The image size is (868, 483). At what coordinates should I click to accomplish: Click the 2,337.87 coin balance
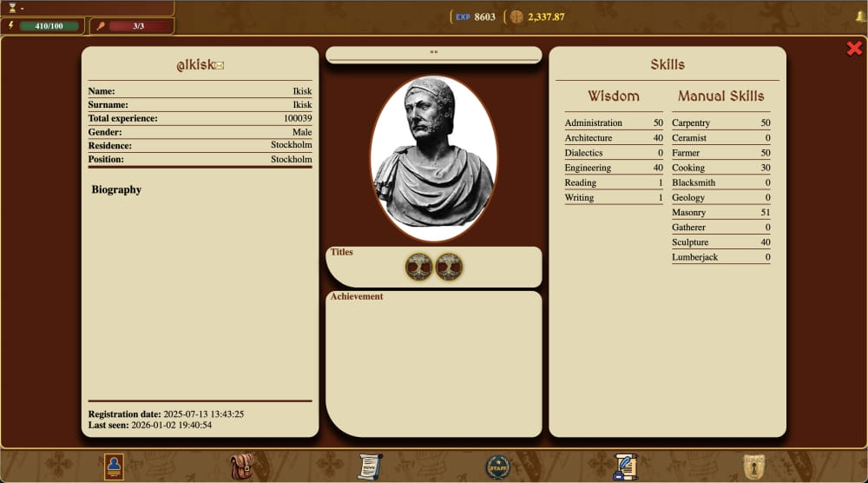coord(546,17)
